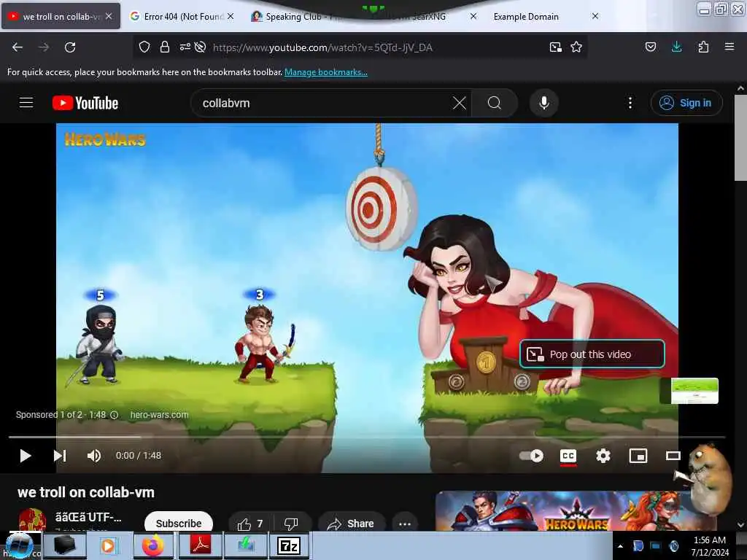
Task: Switch to miniplayer mode
Action: point(638,456)
